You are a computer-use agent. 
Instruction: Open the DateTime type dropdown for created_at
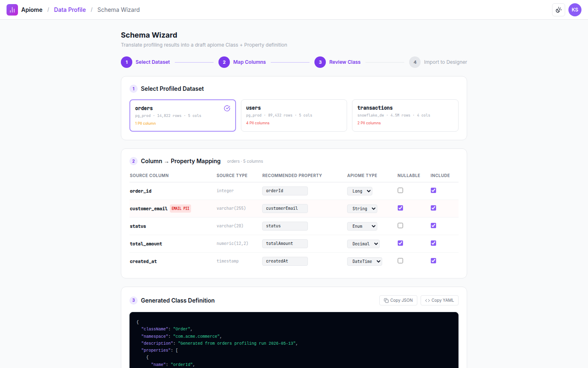(365, 261)
